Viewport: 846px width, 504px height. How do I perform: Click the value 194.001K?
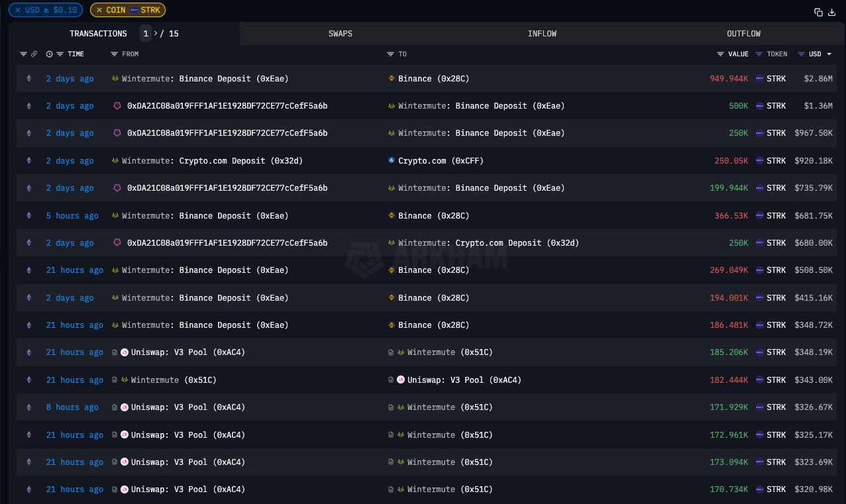coord(729,298)
